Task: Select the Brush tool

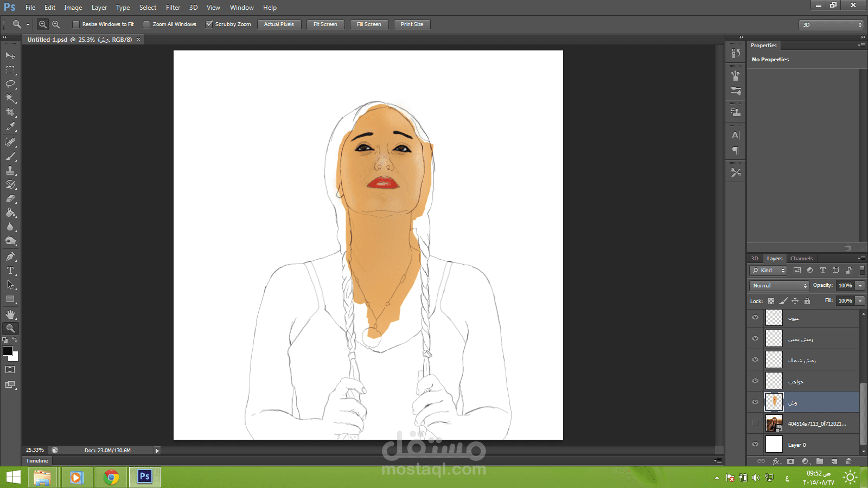Action: pyautogui.click(x=10, y=156)
